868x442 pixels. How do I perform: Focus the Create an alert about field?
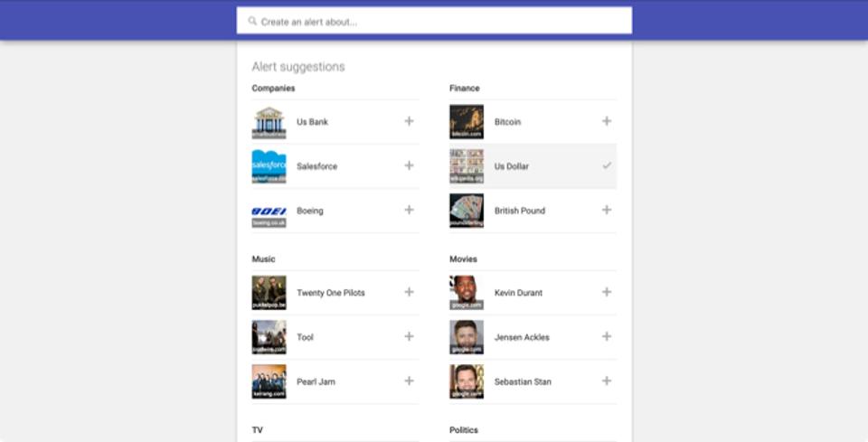(434, 21)
